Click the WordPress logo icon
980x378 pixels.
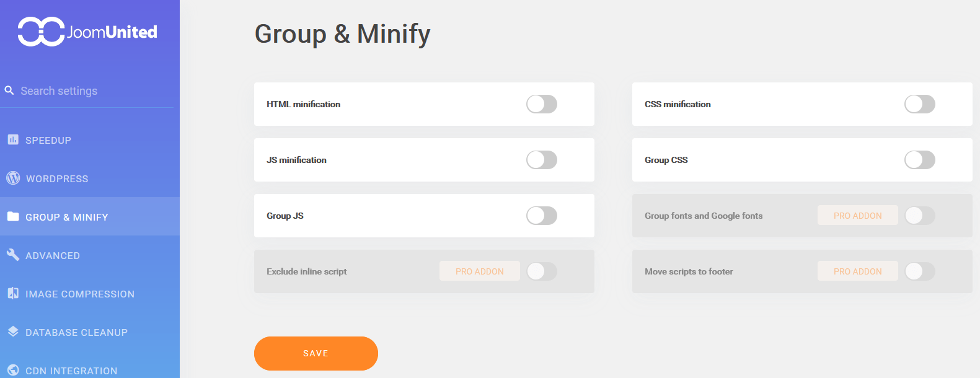click(13, 178)
